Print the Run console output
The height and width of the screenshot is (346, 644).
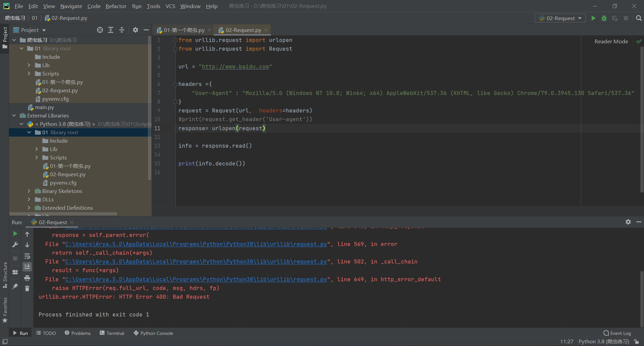(27, 278)
